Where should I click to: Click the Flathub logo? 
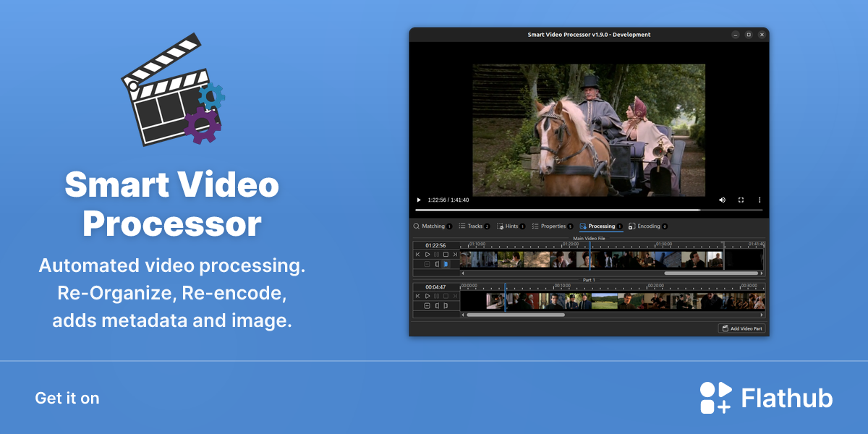tap(766, 398)
